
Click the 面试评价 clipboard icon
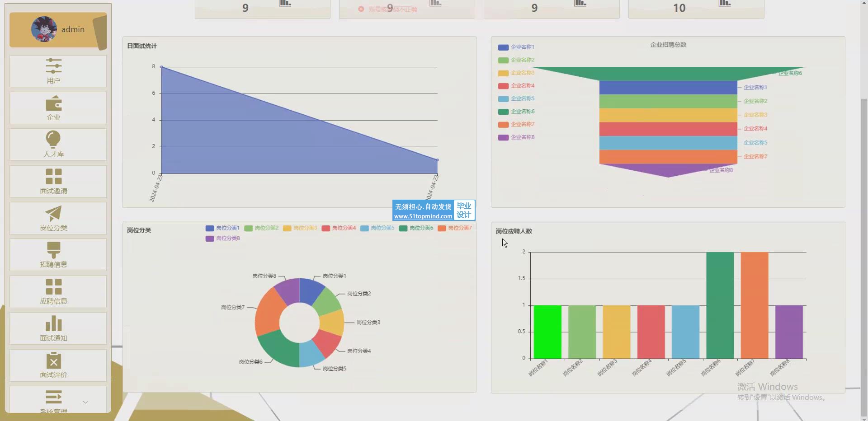click(53, 360)
